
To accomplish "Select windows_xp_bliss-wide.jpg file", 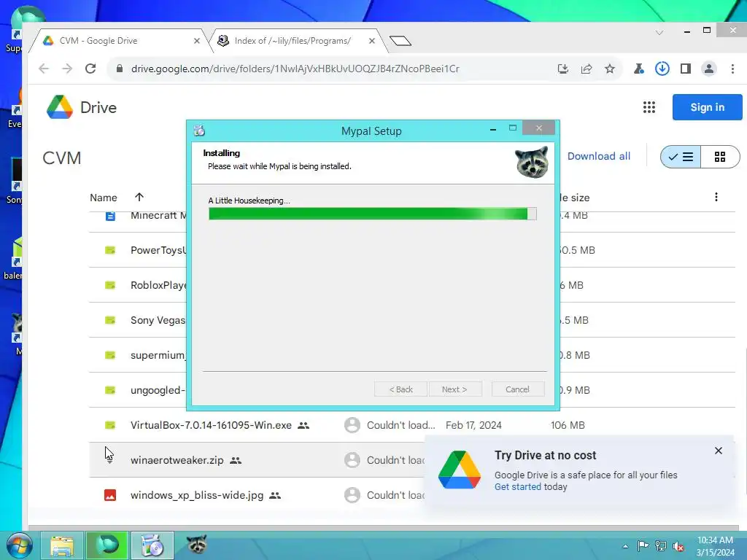I will pyautogui.click(x=197, y=495).
